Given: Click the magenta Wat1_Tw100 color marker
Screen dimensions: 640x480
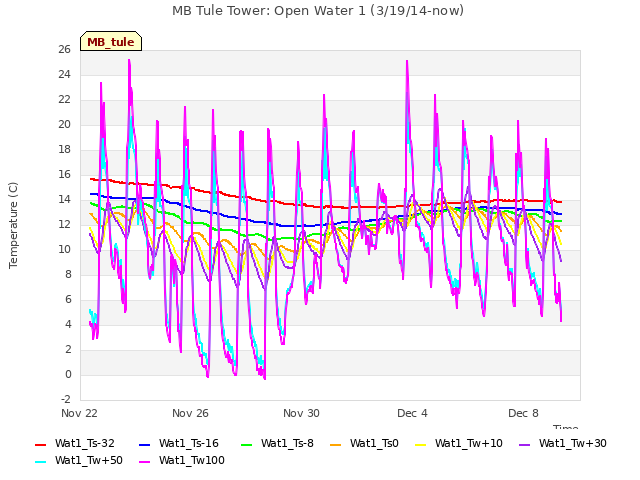Looking at the screenshot, I should [x=144, y=462].
